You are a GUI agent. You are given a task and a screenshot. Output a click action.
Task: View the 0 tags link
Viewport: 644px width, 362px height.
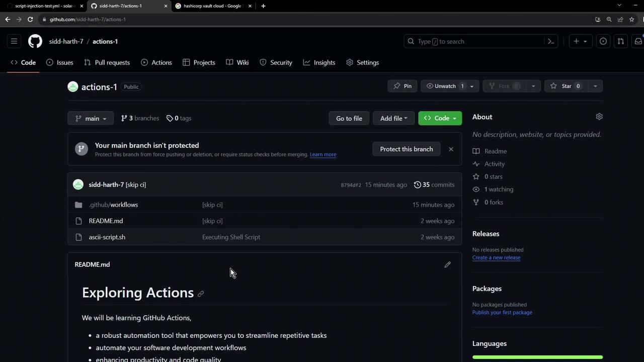pos(179,118)
